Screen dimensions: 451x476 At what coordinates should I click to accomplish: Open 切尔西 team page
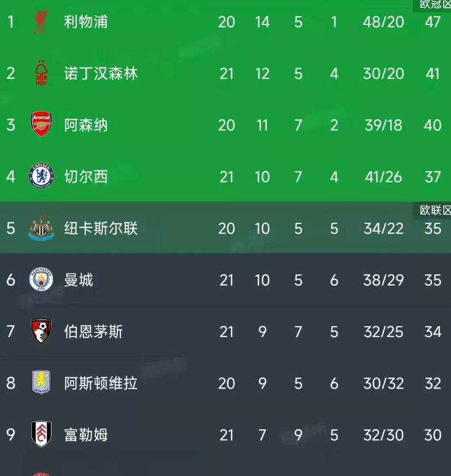(86, 177)
